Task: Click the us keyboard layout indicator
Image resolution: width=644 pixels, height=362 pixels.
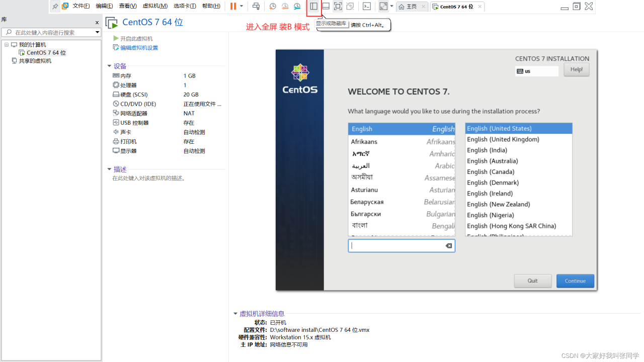Action: click(537, 71)
